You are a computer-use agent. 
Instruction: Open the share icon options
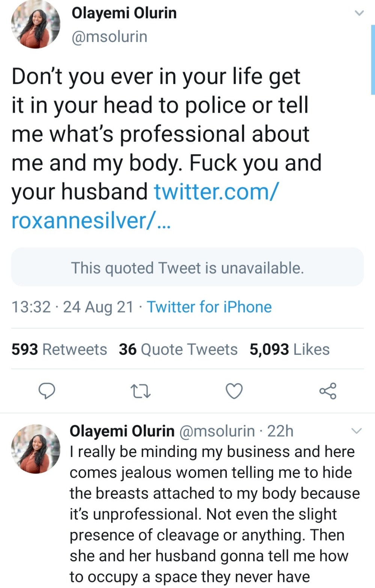[x=328, y=391]
